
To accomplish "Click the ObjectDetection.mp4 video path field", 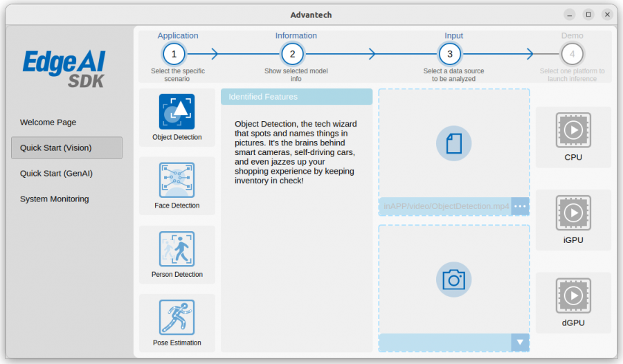I will pos(445,206).
